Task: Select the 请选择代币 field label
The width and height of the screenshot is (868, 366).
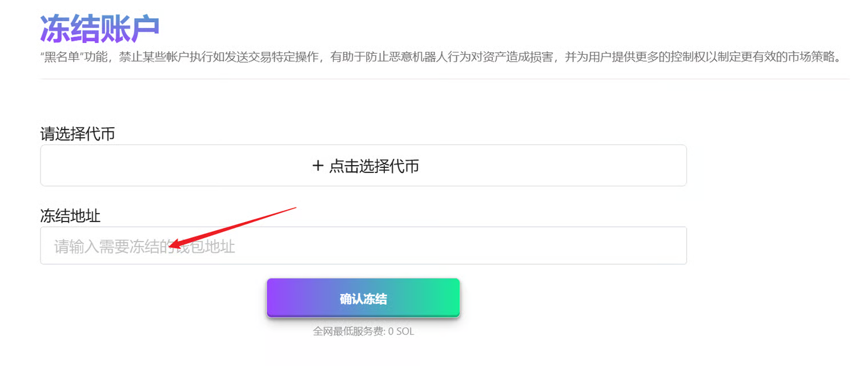Action: 78,134
